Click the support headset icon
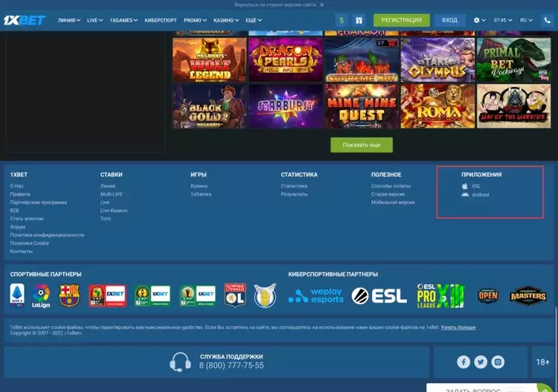Image resolution: width=558 pixels, height=392 pixels. [180, 362]
